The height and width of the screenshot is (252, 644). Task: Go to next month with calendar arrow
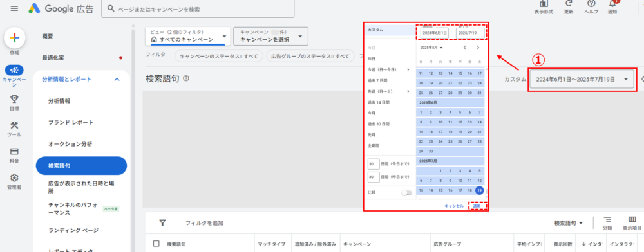click(x=478, y=48)
